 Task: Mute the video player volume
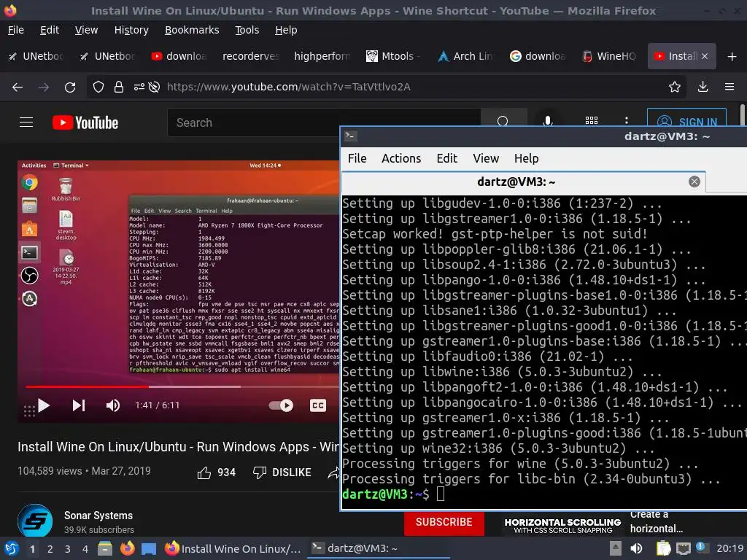pyautogui.click(x=113, y=405)
